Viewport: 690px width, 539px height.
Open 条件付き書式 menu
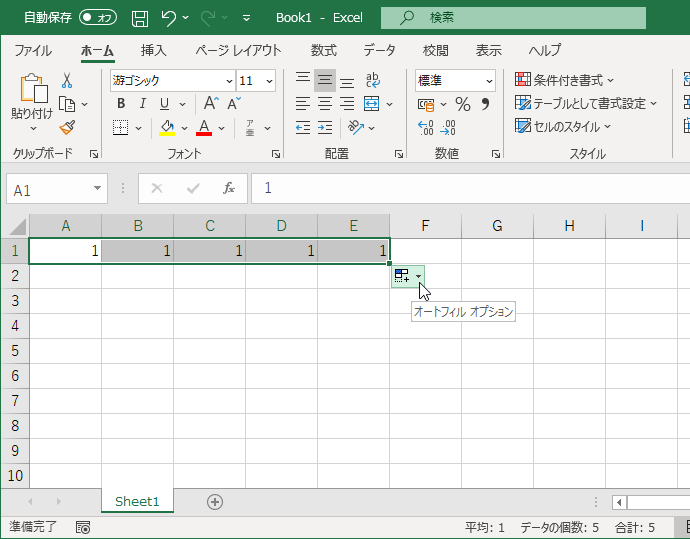[564, 80]
